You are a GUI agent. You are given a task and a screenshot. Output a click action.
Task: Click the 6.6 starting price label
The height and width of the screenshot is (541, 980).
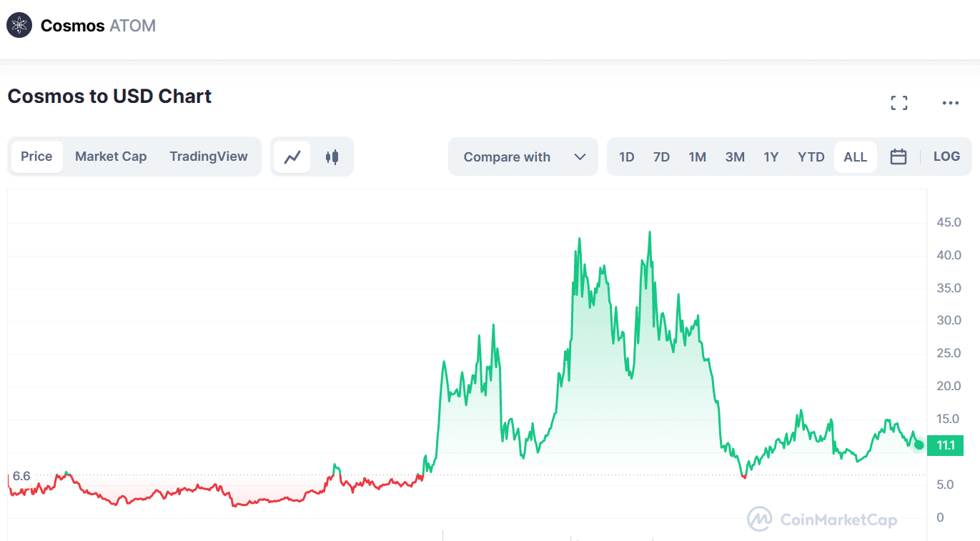(21, 476)
